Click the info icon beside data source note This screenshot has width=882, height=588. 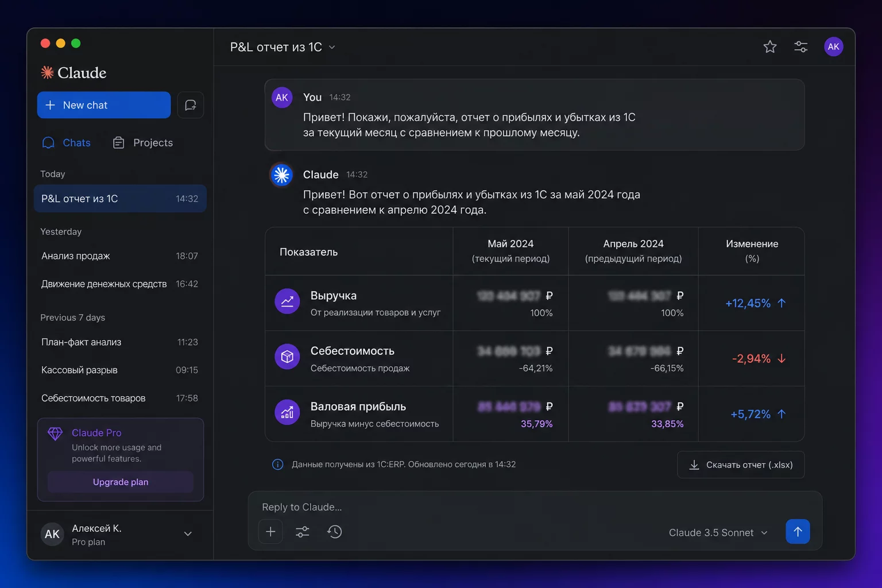click(277, 465)
